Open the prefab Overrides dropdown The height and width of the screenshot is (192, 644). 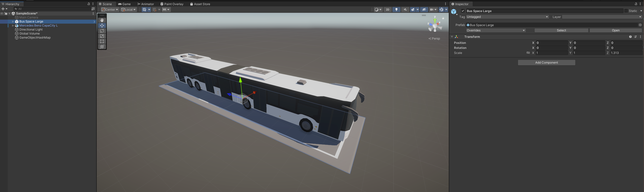click(496, 30)
